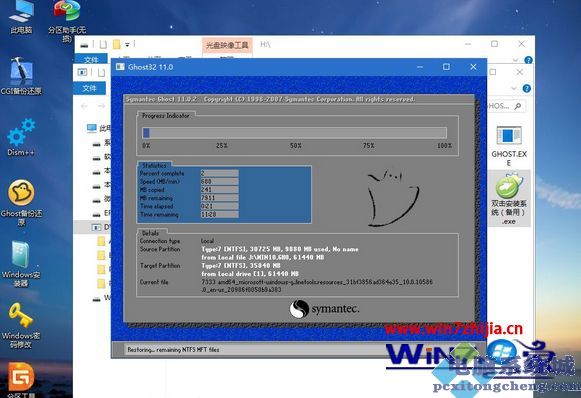Switch to the 光盘映像工具 ribbon tab

pyautogui.click(x=227, y=45)
